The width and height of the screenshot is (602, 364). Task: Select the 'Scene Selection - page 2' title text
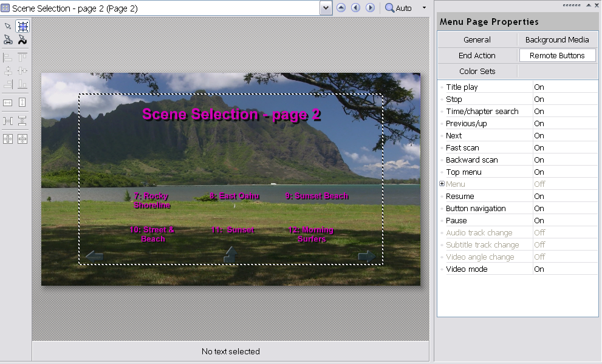click(231, 115)
